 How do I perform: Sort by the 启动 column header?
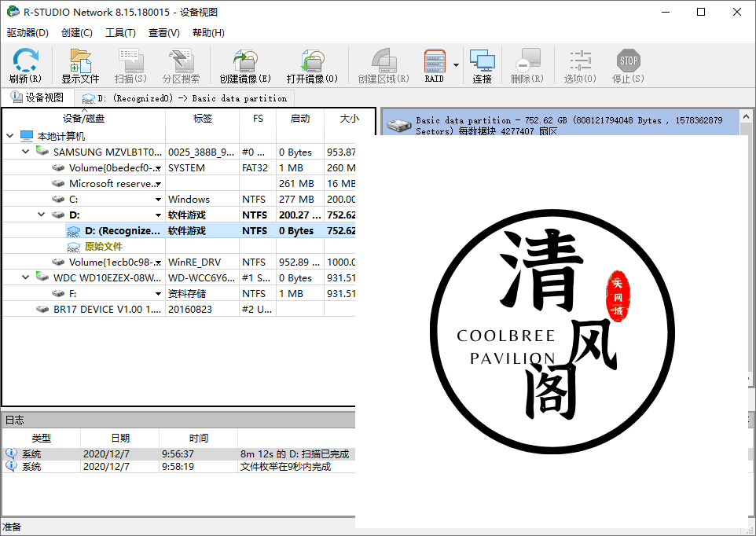(300, 119)
